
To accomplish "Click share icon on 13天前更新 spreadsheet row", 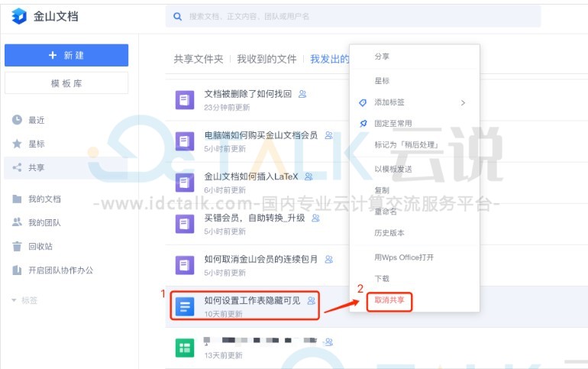I will [x=328, y=341].
